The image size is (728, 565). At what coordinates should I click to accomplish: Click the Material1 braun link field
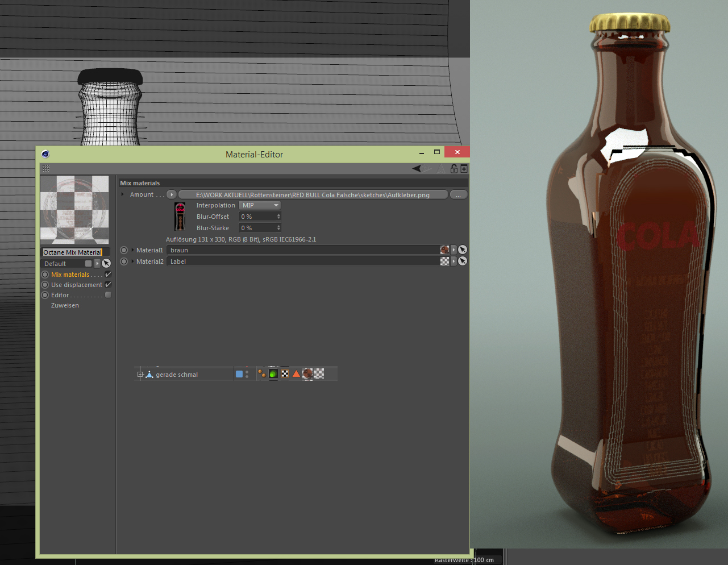[303, 250]
